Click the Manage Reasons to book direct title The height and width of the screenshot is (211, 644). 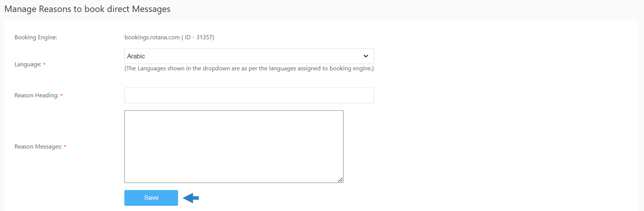coord(87,9)
